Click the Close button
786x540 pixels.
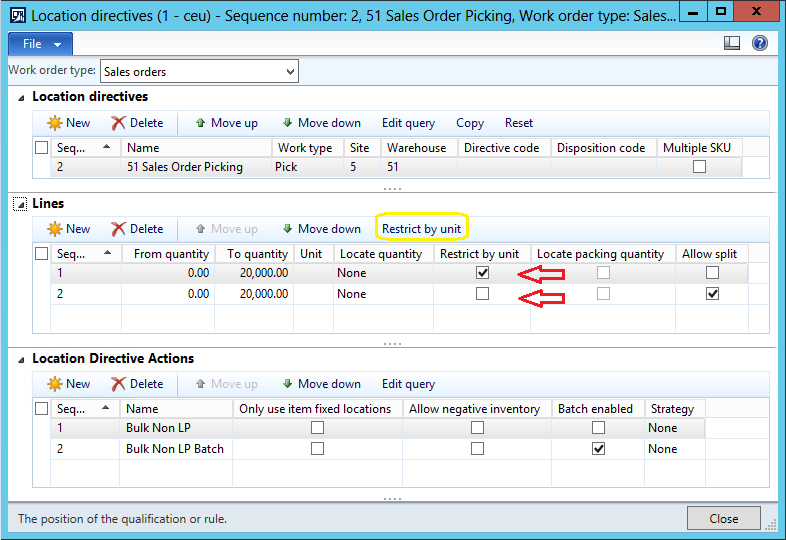point(724,518)
